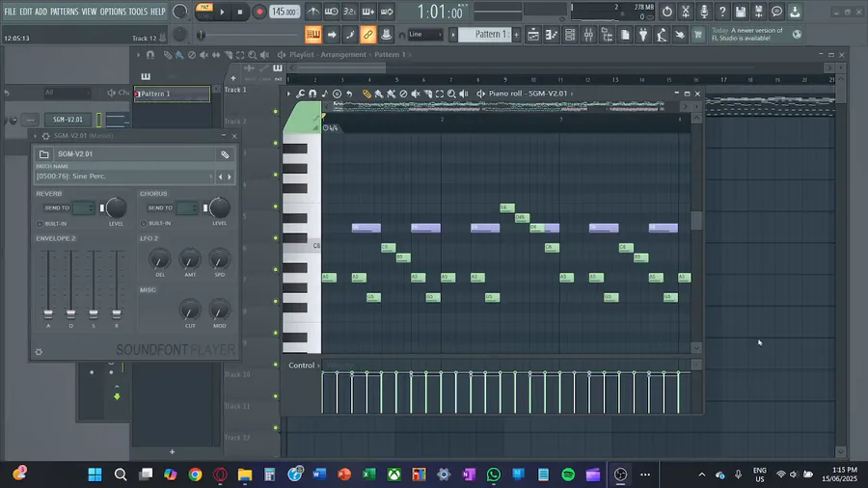
Task: Add new pattern with plus button
Action: (x=517, y=35)
